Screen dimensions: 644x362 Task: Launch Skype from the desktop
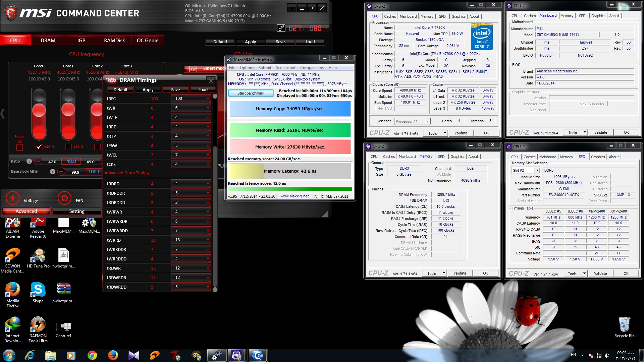tap(38, 293)
